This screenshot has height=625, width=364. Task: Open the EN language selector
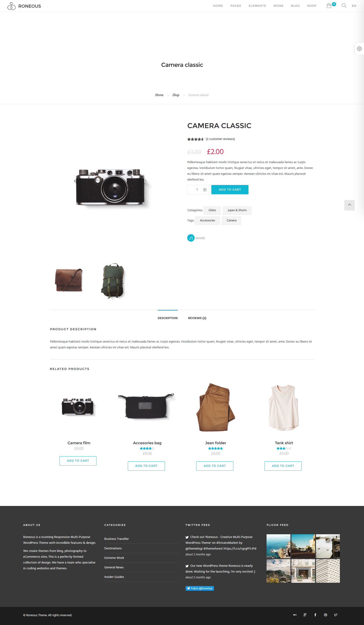[354, 6]
